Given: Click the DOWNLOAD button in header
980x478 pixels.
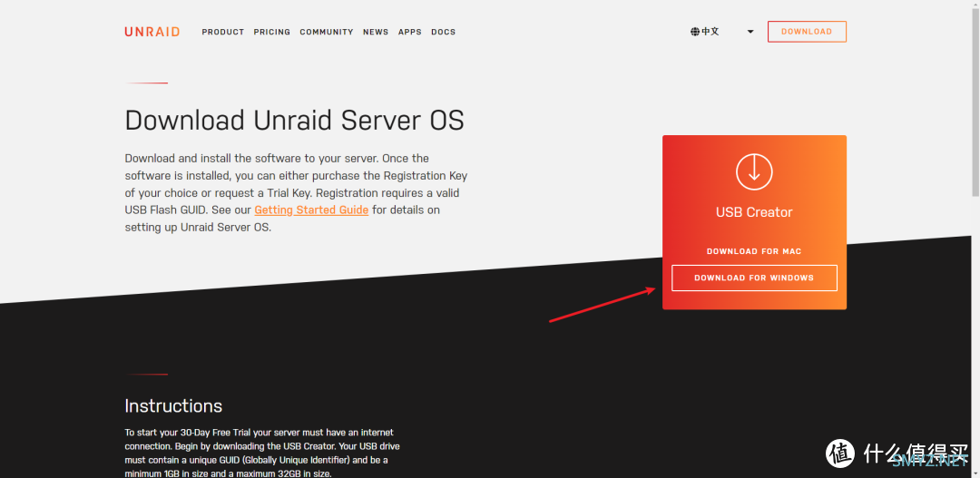Looking at the screenshot, I should pos(807,32).
